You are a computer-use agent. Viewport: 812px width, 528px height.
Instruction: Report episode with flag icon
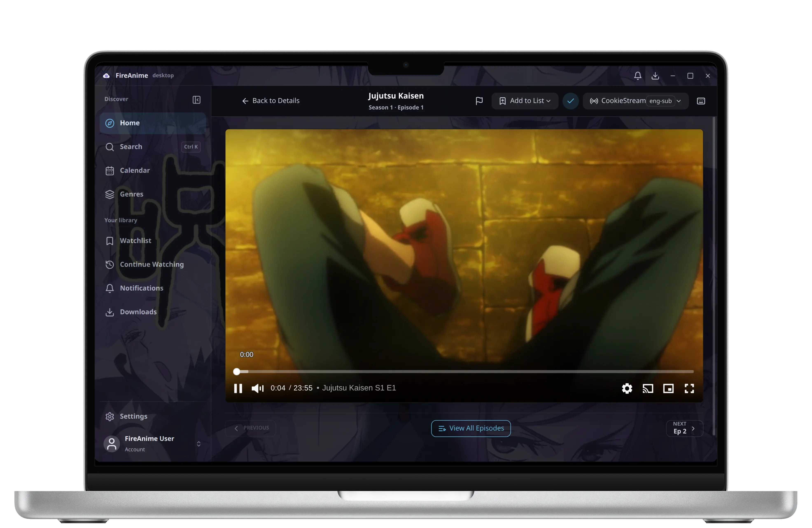pyautogui.click(x=479, y=101)
